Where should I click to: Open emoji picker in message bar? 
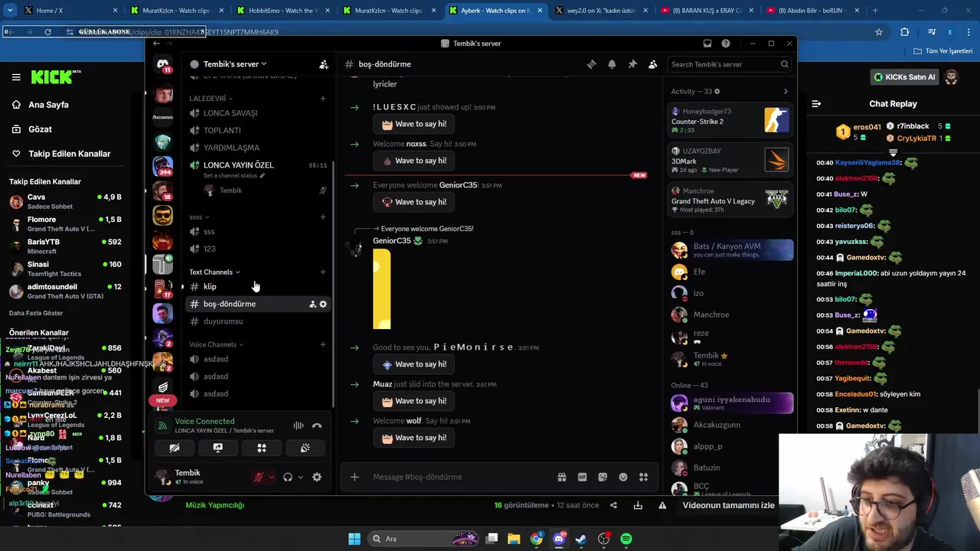point(623,478)
